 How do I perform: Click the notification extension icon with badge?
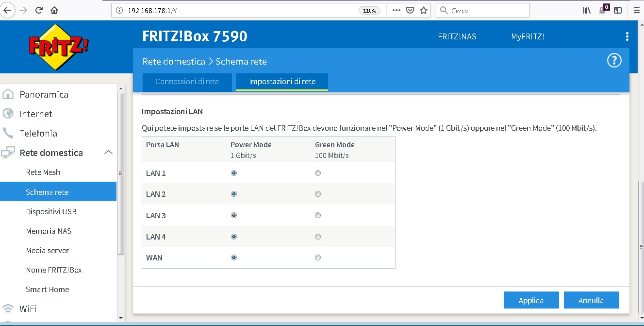click(604, 10)
